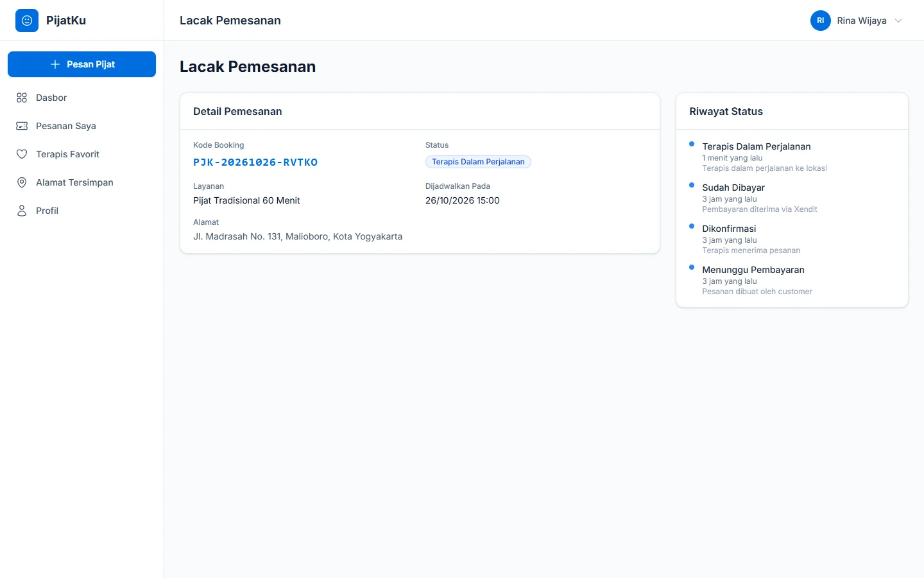
Task: Click the blue dot beside Dikonfirmasi
Action: pos(692,226)
